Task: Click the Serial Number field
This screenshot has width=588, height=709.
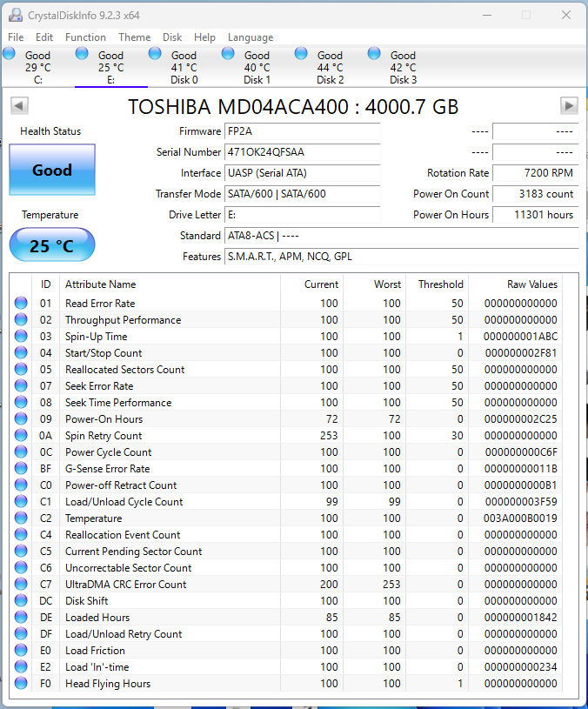Action: tap(302, 152)
